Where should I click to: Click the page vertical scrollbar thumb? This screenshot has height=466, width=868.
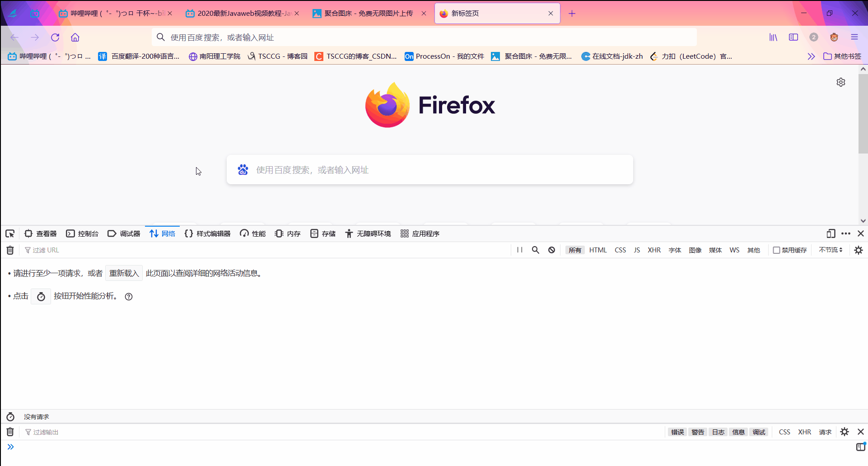pyautogui.click(x=863, y=114)
